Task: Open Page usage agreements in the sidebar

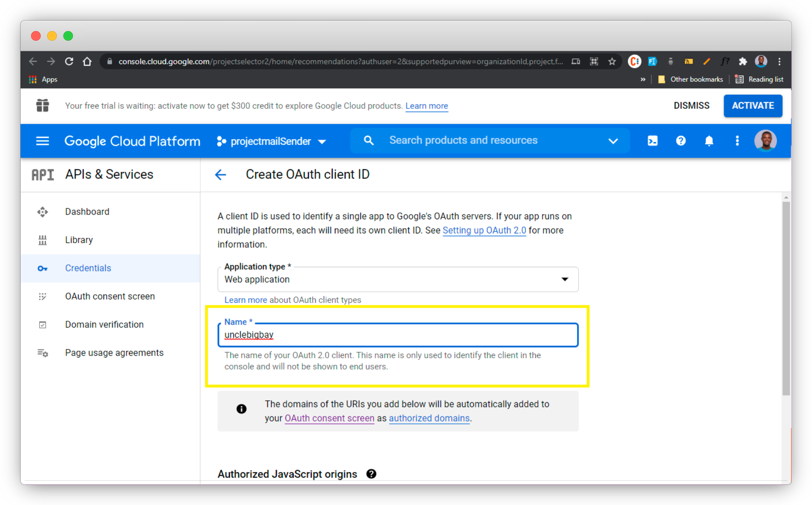Action: (110, 353)
